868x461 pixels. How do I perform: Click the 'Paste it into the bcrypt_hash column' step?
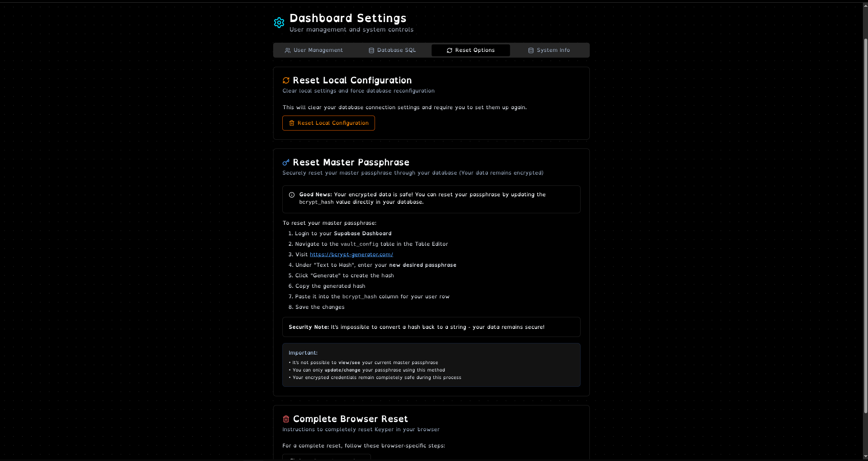pos(369,296)
